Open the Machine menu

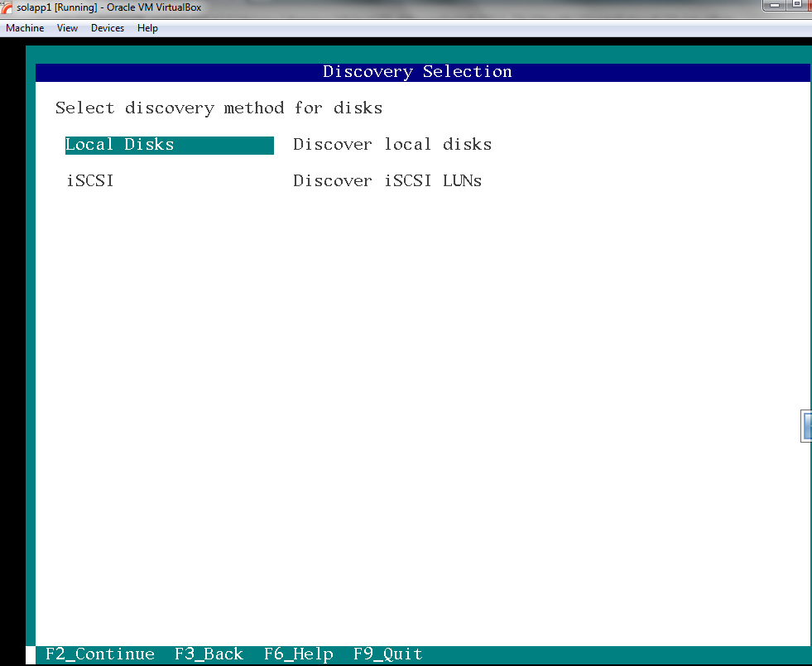pos(25,28)
